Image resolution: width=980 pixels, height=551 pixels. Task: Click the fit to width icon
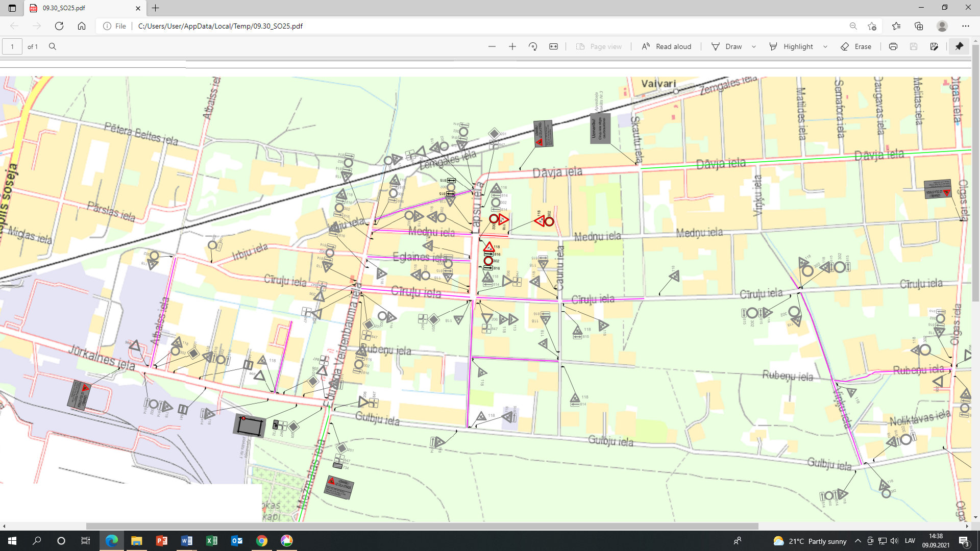coord(553,46)
